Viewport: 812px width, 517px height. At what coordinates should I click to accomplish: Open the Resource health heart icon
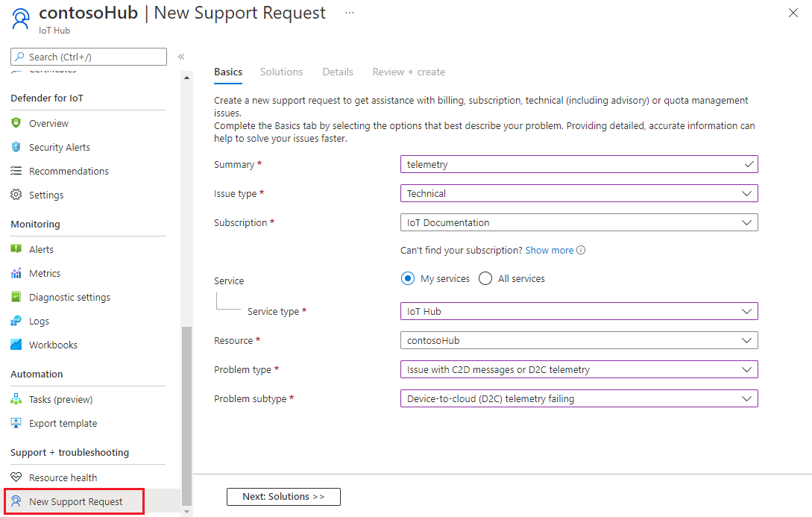[x=16, y=477]
